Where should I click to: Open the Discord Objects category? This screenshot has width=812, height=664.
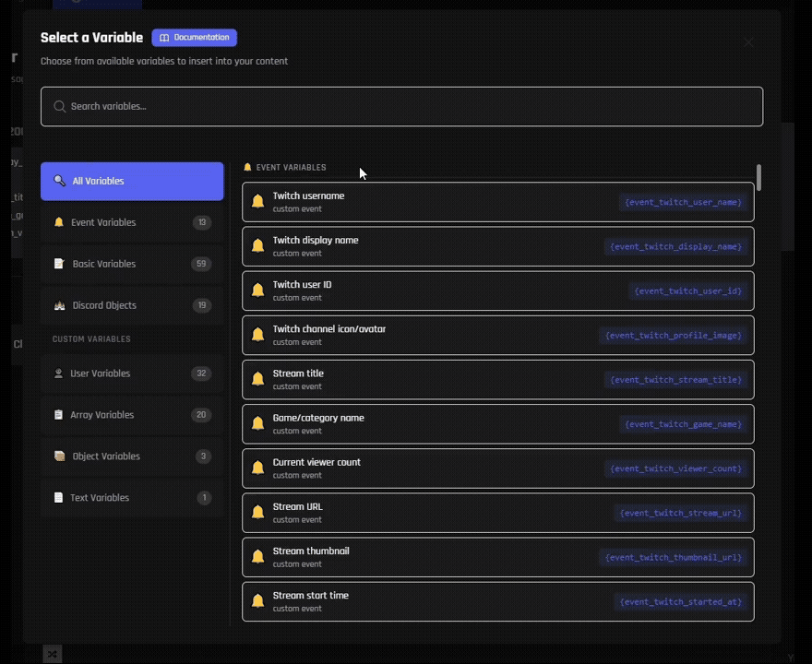[x=132, y=305]
